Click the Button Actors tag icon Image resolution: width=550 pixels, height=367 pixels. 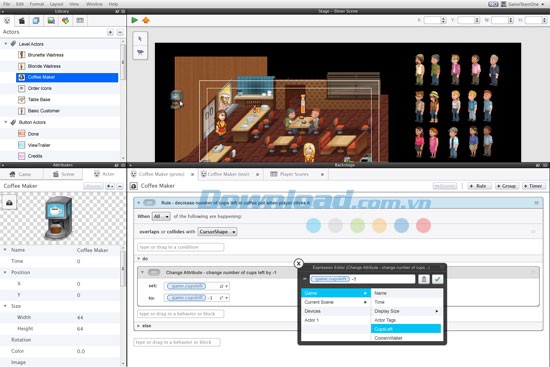click(13, 122)
